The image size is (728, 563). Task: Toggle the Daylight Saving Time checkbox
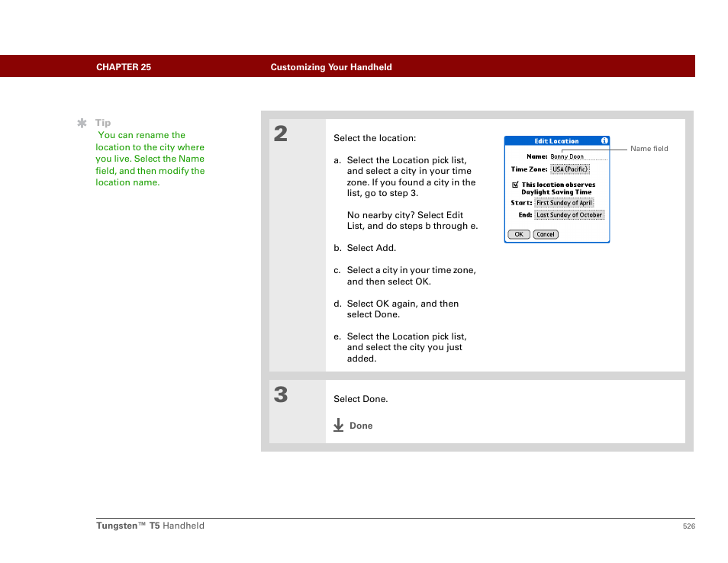tap(515, 185)
